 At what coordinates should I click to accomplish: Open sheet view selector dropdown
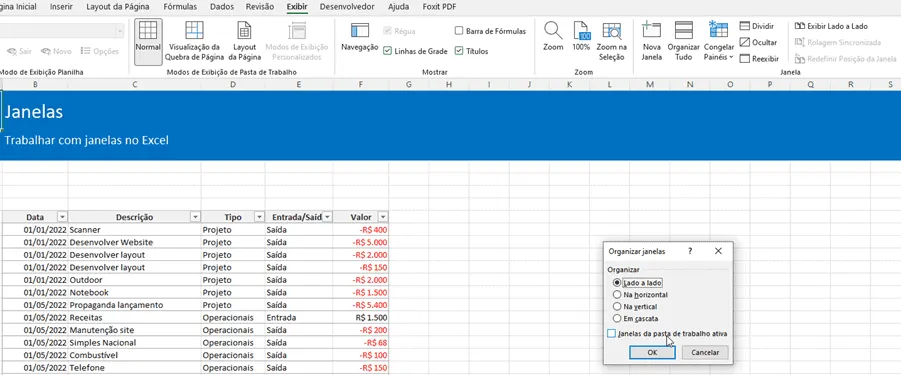click(x=120, y=31)
